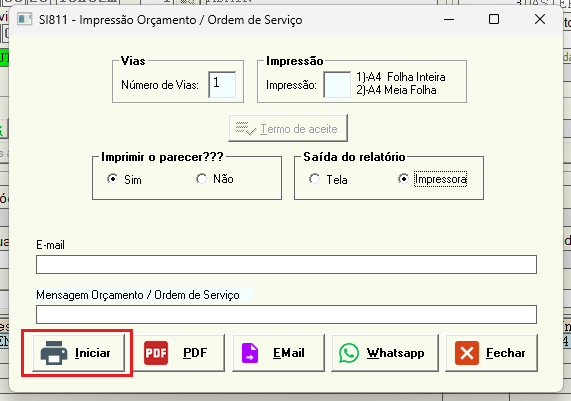The width and height of the screenshot is (571, 401).
Task: Send via the Whatsapp button label
Action: point(395,353)
